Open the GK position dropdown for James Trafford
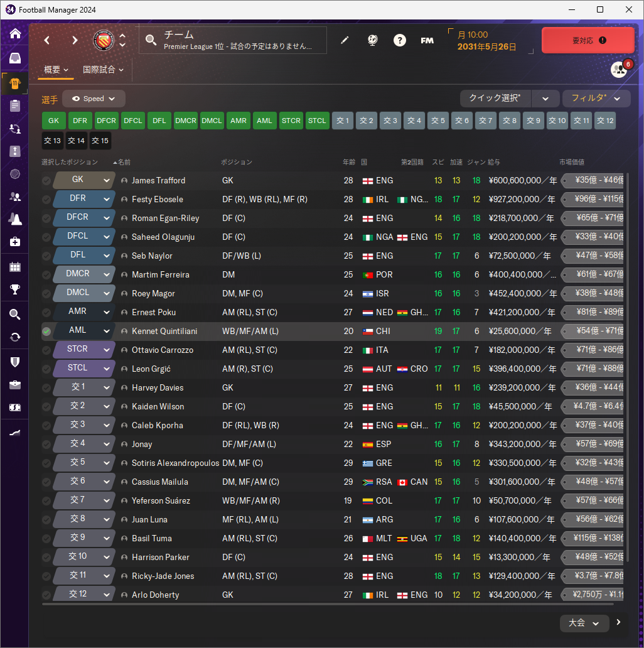This screenshot has width=644, height=648. 85,180
